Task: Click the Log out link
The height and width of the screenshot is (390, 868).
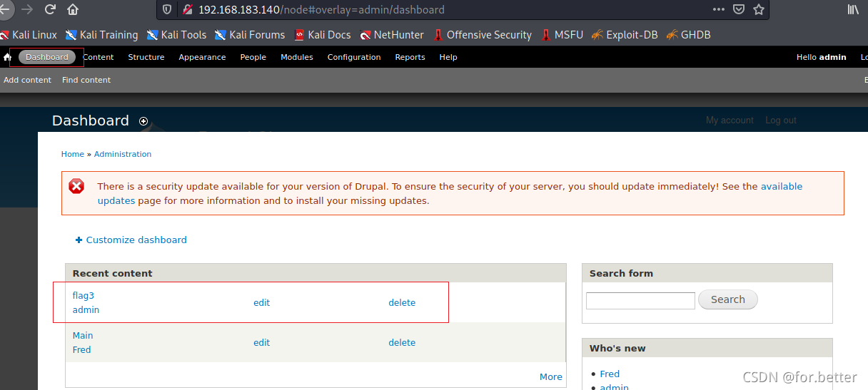Action: (x=781, y=120)
